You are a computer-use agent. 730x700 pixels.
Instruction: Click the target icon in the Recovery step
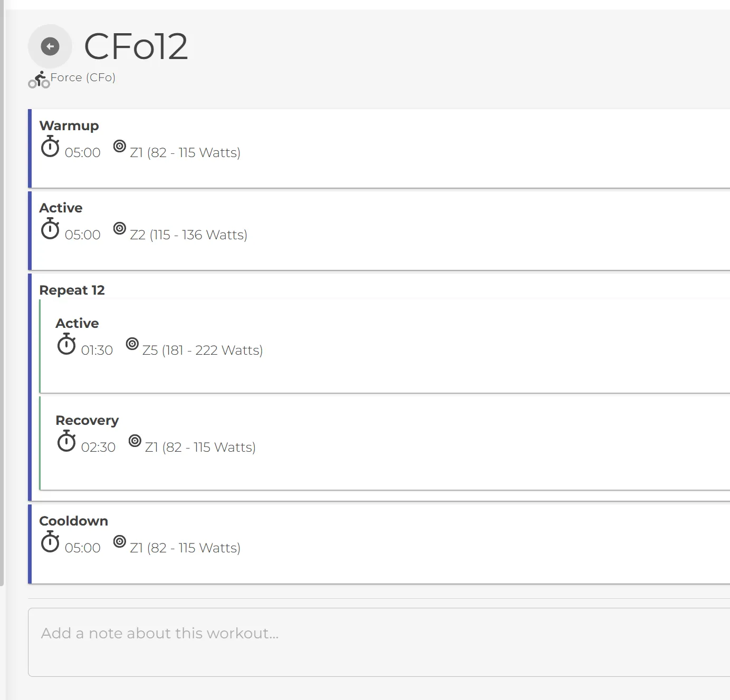coord(135,442)
